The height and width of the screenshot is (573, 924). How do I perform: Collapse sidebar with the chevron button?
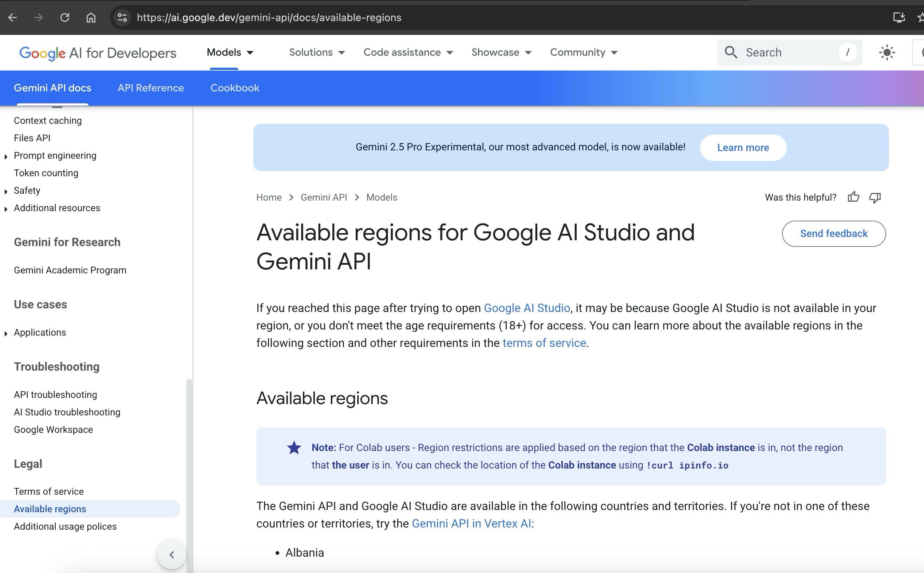point(172,554)
